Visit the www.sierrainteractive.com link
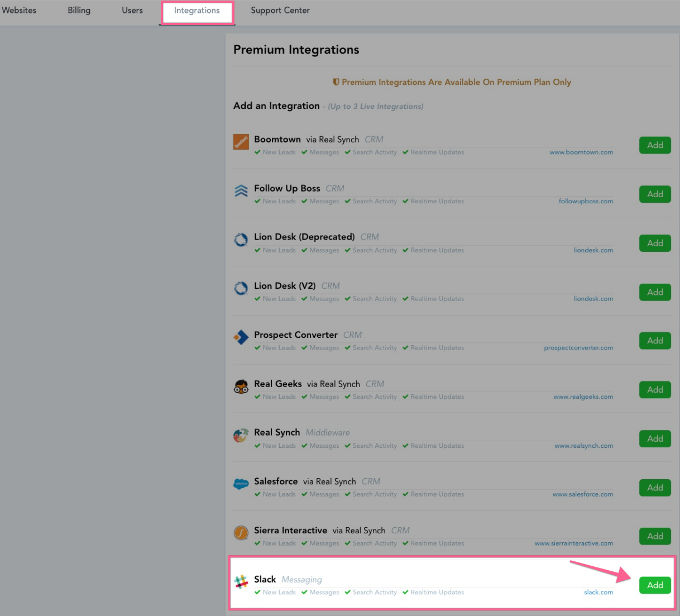This screenshot has width=680, height=616. 574,543
